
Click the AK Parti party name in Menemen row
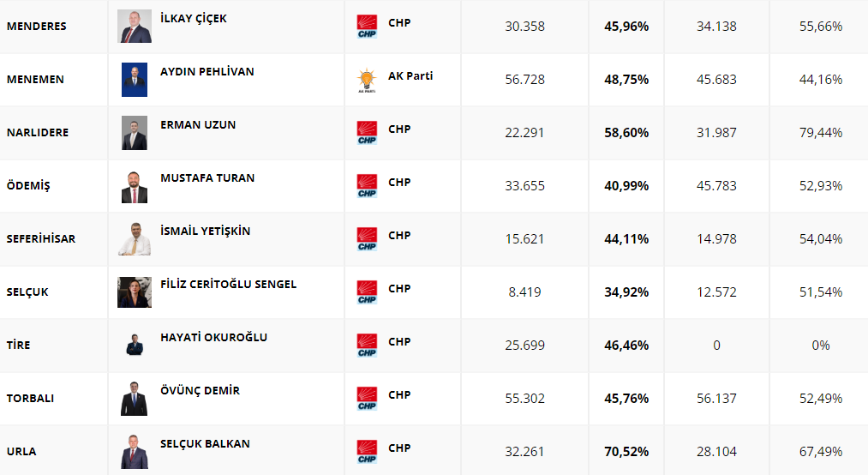click(x=410, y=76)
